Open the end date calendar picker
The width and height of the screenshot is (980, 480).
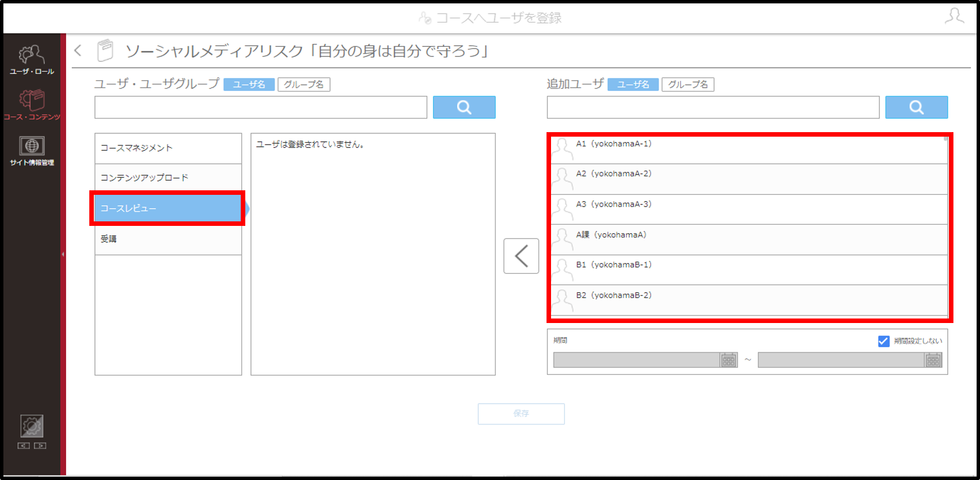click(933, 360)
